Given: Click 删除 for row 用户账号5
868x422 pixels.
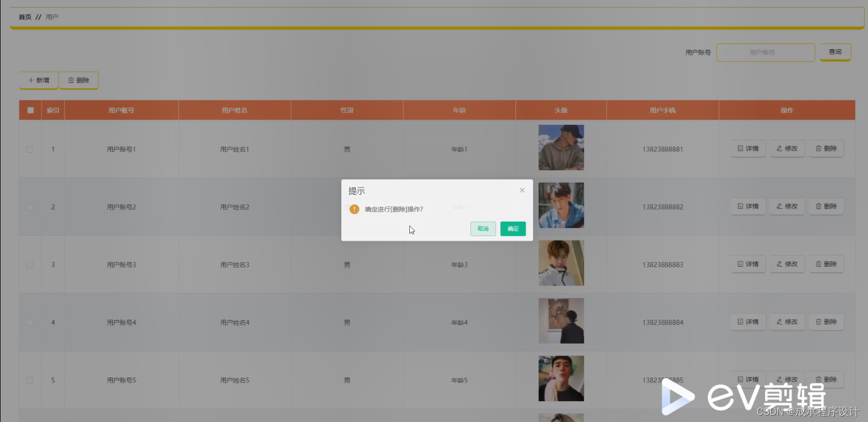Looking at the screenshot, I should coord(826,379).
